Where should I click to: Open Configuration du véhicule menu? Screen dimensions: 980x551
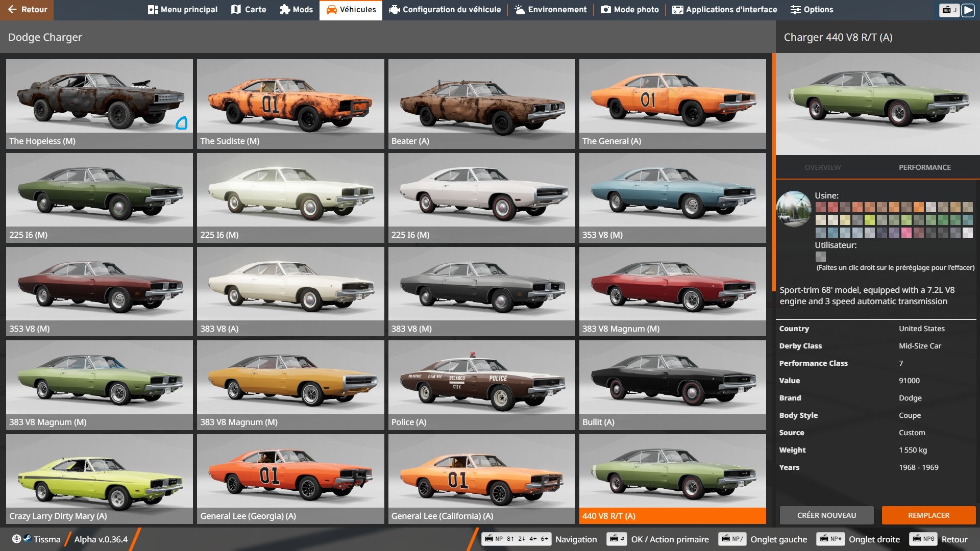[x=445, y=10]
